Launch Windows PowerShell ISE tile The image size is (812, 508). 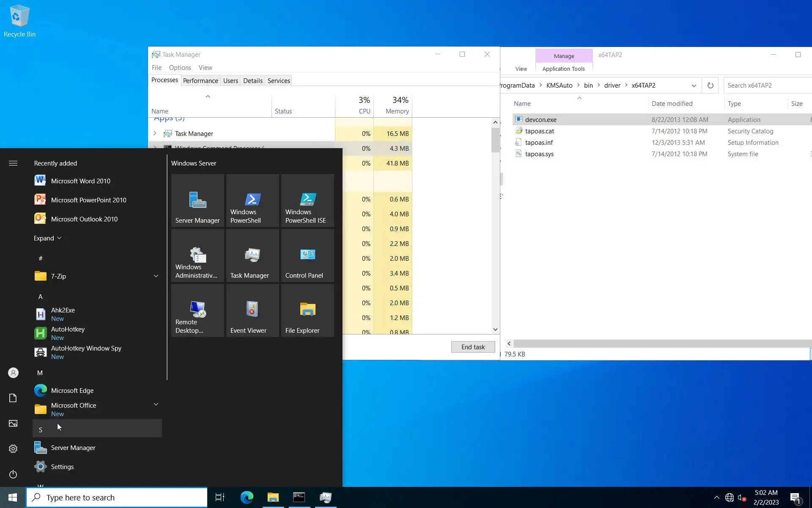click(307, 201)
